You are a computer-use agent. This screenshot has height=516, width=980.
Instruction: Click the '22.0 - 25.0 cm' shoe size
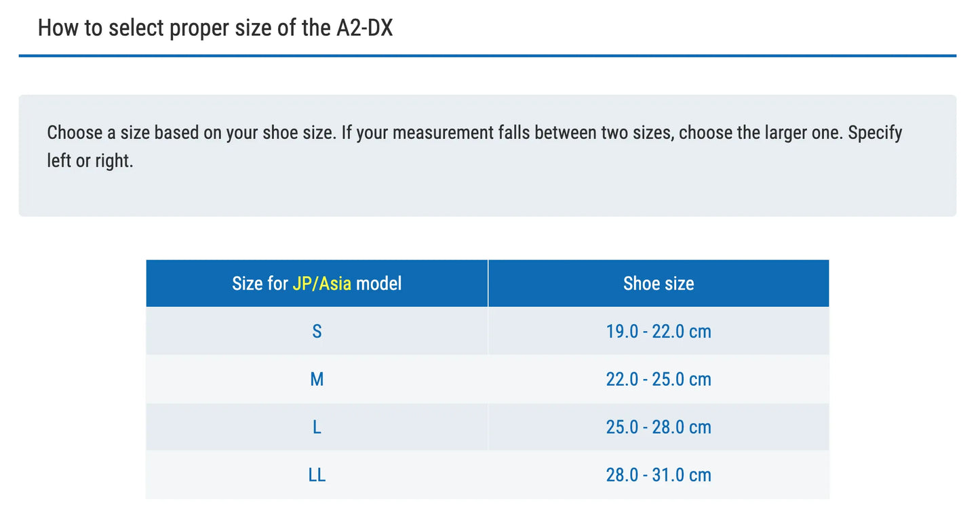(x=659, y=379)
